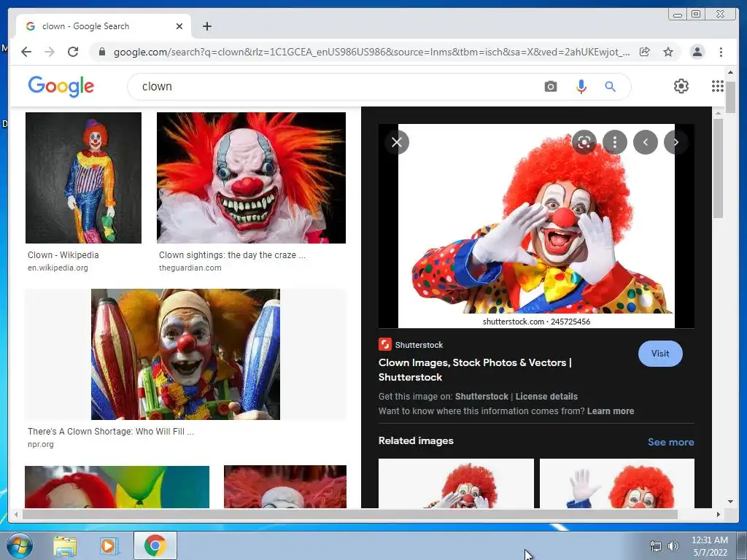Viewport: 747px width, 560px height.
Task: Launch Windows Media Player from taskbar
Action: pos(109,546)
